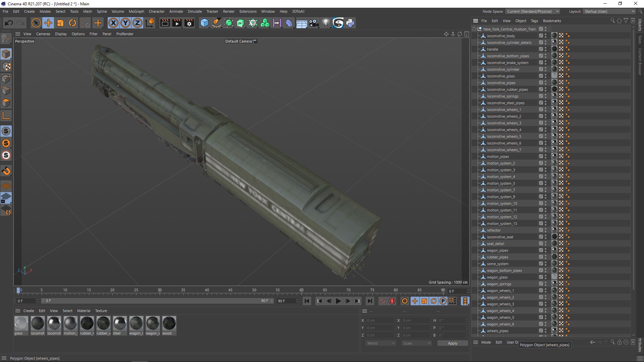This screenshot has height=362, width=644.
Task: Open the Node Space dropdown
Action: [x=533, y=11]
